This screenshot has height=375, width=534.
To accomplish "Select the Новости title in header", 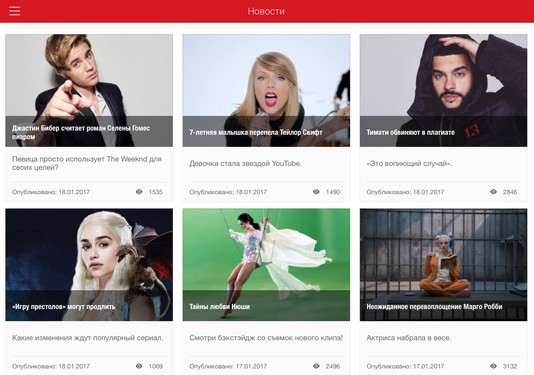I will [266, 11].
